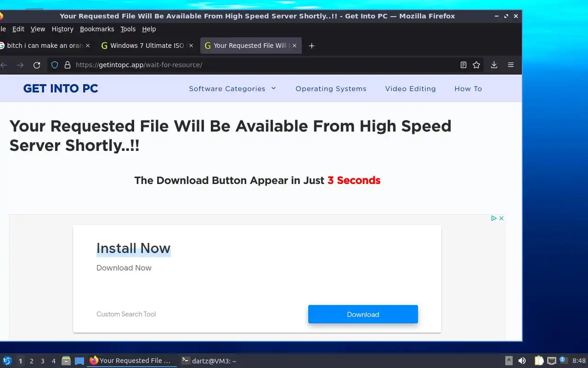Screen dimensions: 588x368
Task: Expand the Software Categories dropdown arrow
Action: tap(273, 88)
